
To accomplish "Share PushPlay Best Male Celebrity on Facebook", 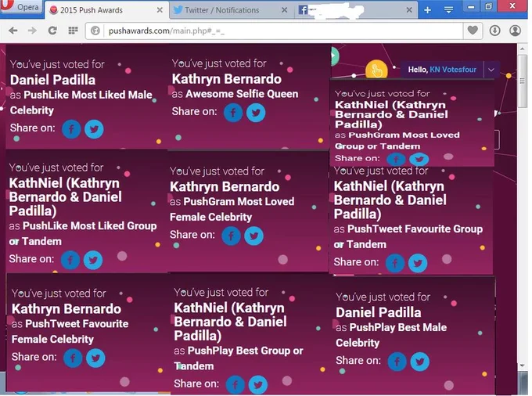I will click(x=397, y=362).
